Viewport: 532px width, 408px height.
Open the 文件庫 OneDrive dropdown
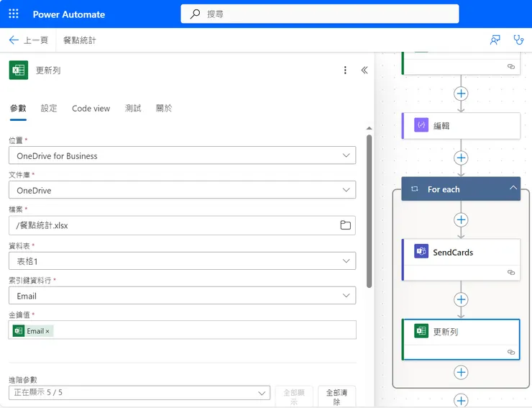click(x=182, y=190)
